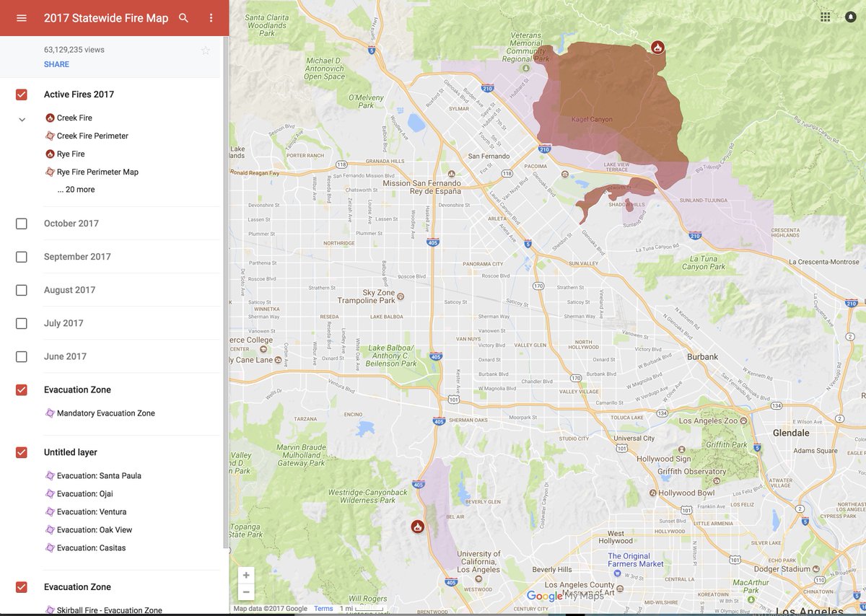Collapse the Active Fires 2017 list chevron
866x616 pixels.
coord(22,120)
